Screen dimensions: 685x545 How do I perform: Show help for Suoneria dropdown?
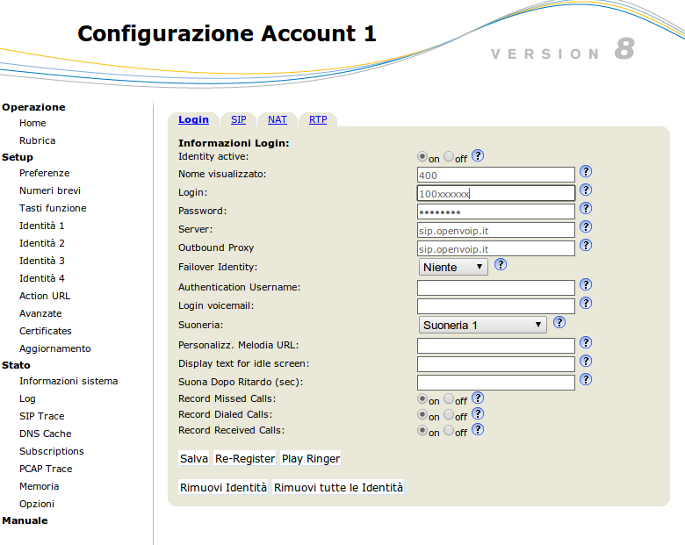pyautogui.click(x=559, y=322)
